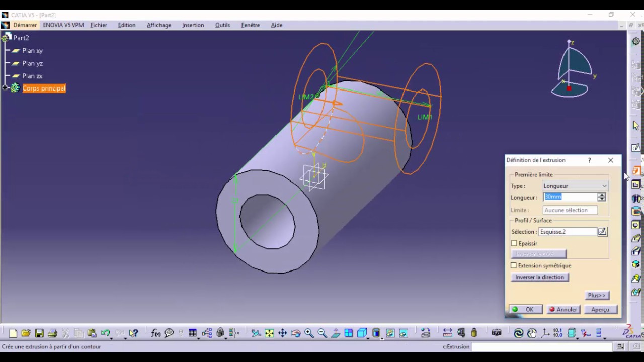Open the undo history dropdown arrow
644x362 pixels.
(111, 338)
